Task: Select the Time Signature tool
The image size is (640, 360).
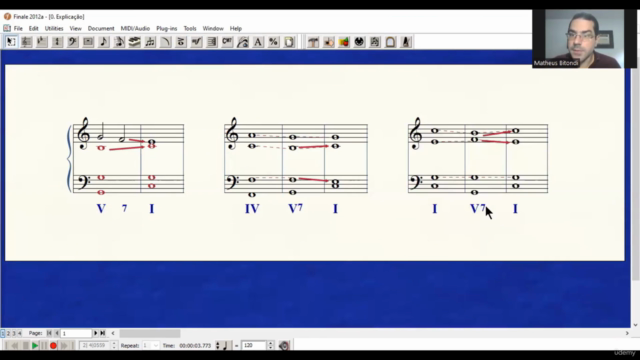Action: pyautogui.click(x=57, y=42)
